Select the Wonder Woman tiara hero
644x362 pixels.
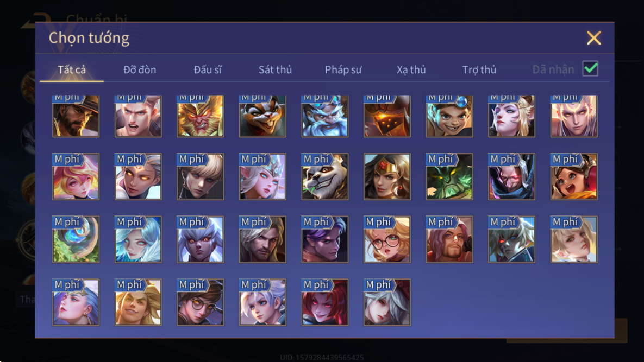pyautogui.click(x=387, y=177)
